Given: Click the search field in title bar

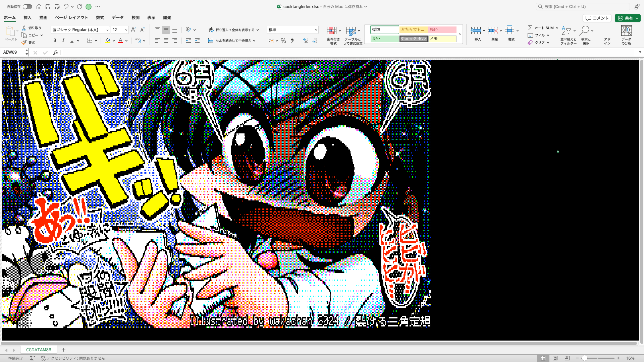Looking at the screenshot, I should tap(582, 7).
